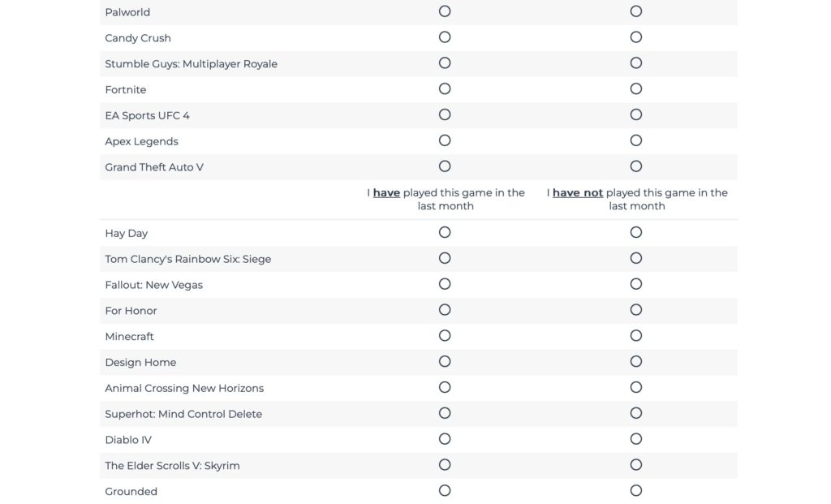Mark Candy Crush as not played
Viewport: 831px width, 504px height.
tap(636, 37)
